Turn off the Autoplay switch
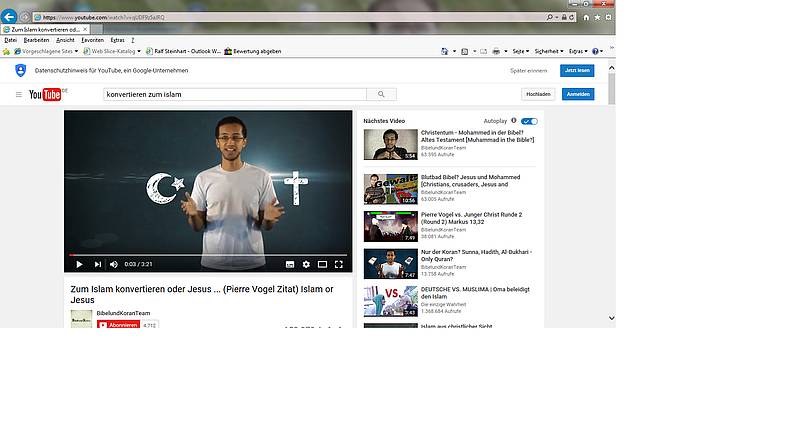Viewport: 800px width, 426px height. tap(529, 121)
